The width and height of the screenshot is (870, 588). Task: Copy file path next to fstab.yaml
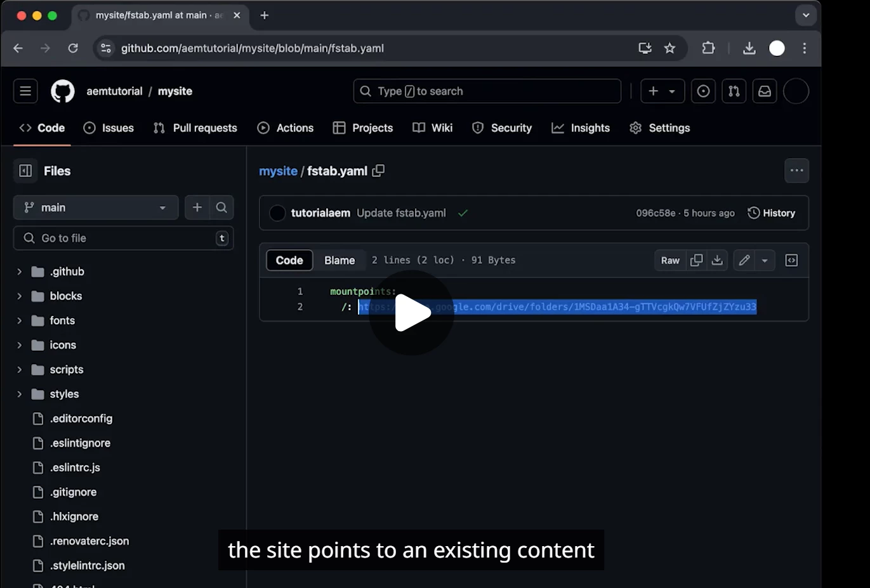(378, 171)
